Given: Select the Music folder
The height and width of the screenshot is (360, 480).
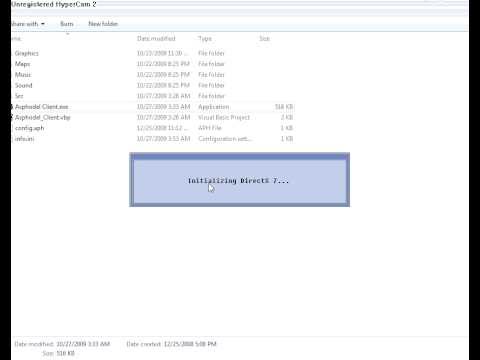Looking at the screenshot, I should tap(23, 75).
